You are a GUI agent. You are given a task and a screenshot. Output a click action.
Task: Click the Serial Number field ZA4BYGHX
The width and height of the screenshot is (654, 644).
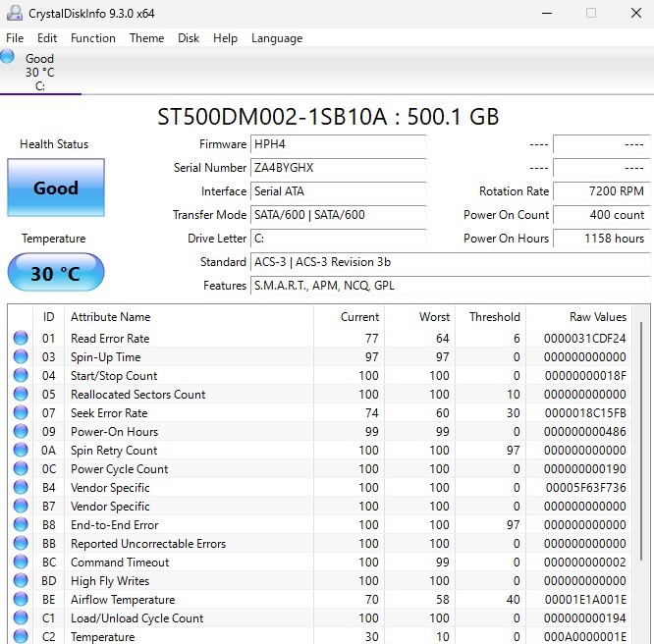point(338,168)
